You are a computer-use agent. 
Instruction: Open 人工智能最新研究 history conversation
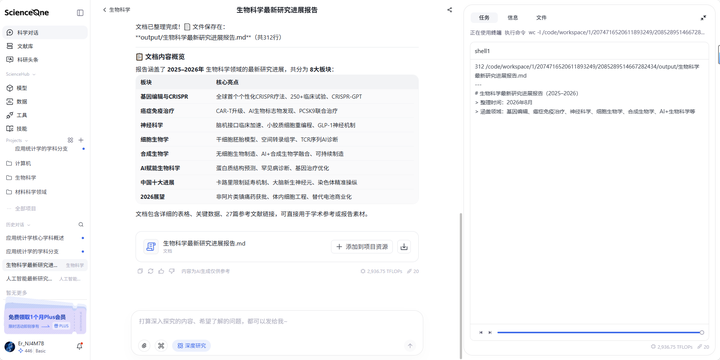(x=45, y=279)
